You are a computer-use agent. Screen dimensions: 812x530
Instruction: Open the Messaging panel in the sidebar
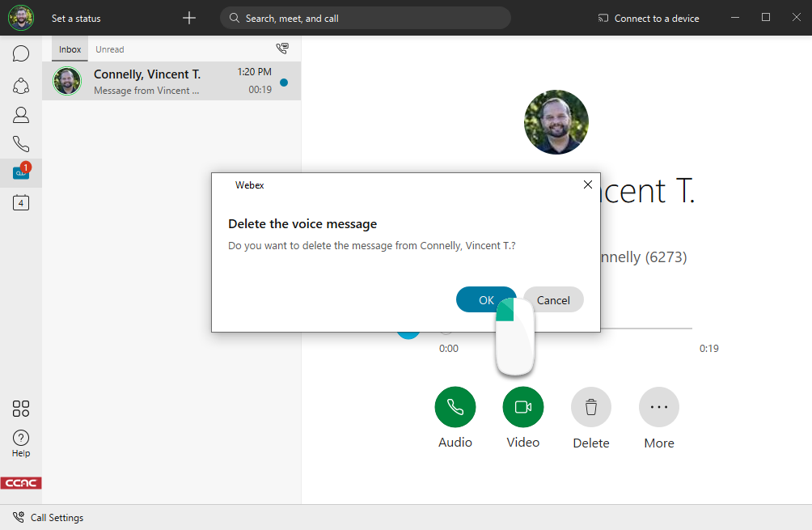20,53
